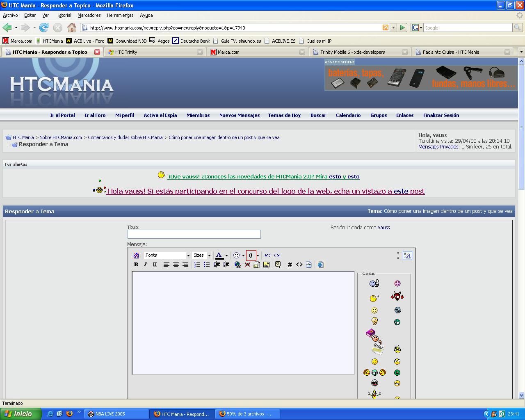Toggle italic text formatting
Screen dimensions: 525x420
point(145,265)
